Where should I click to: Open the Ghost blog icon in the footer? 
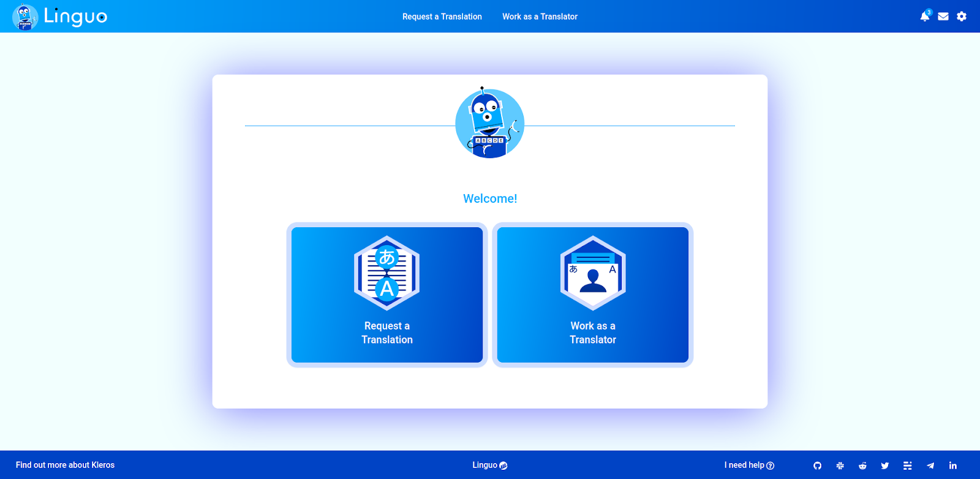coord(908,466)
